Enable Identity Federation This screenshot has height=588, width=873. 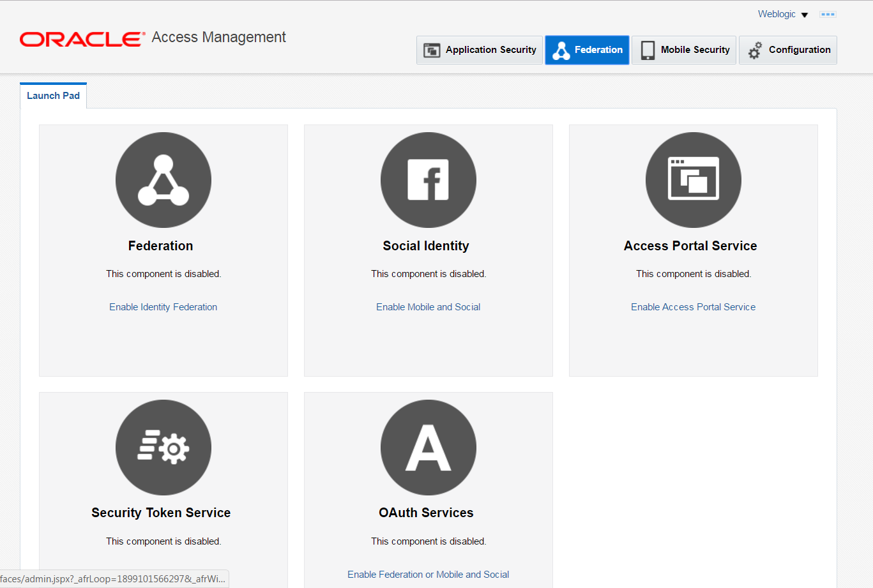(x=163, y=306)
